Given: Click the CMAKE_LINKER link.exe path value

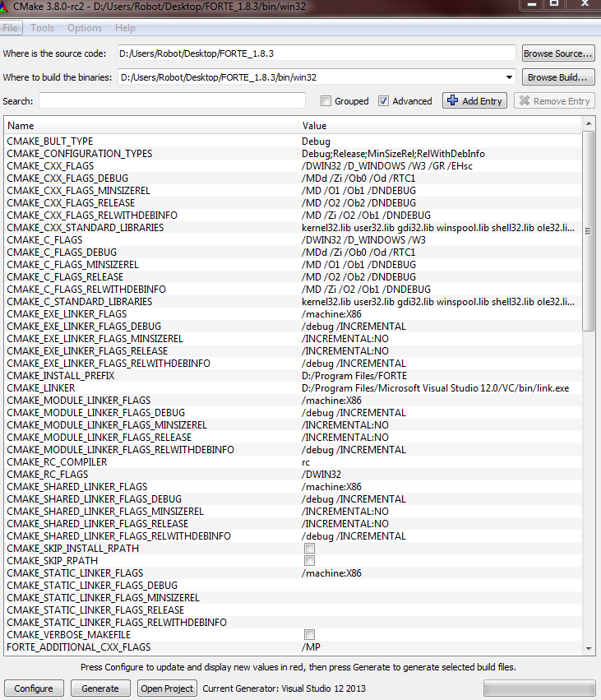Looking at the screenshot, I should click(x=436, y=388).
